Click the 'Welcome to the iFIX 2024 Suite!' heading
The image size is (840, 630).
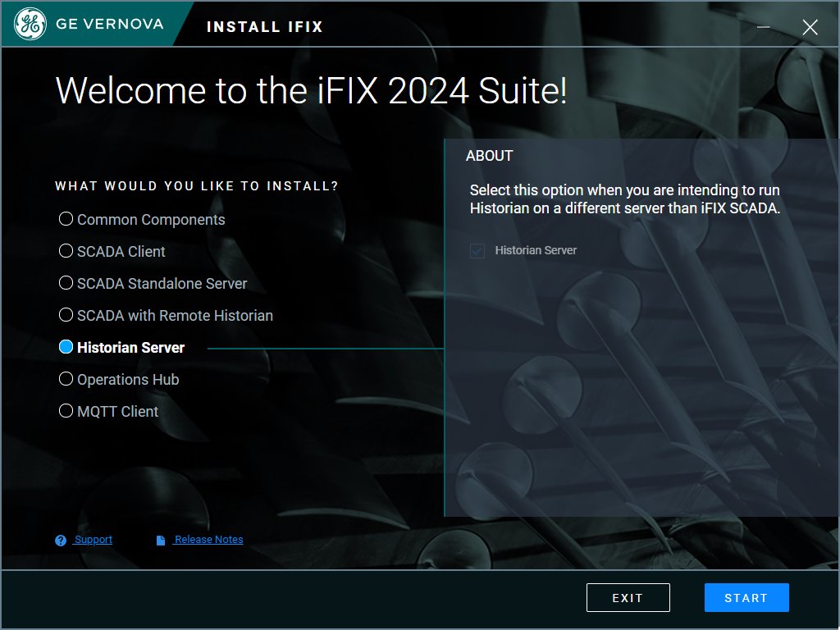click(311, 90)
